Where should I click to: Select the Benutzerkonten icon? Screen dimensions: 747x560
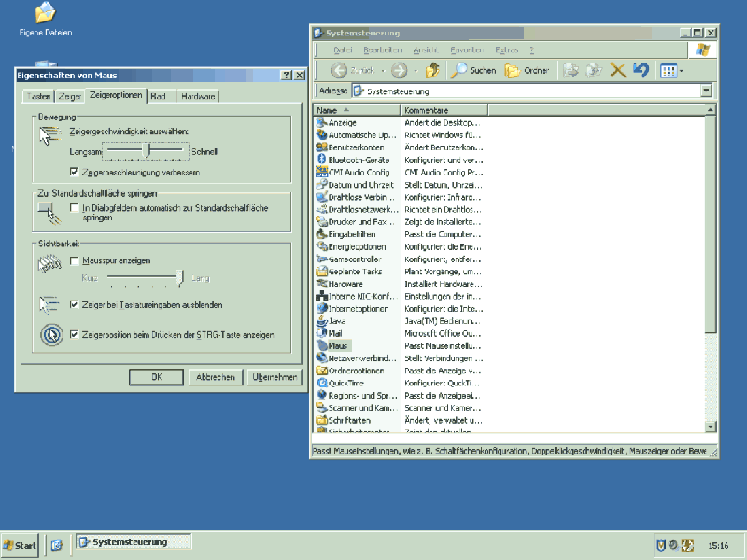point(321,147)
